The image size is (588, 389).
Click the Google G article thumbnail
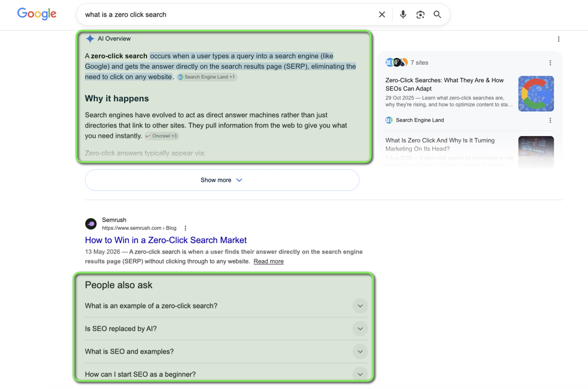(x=536, y=94)
